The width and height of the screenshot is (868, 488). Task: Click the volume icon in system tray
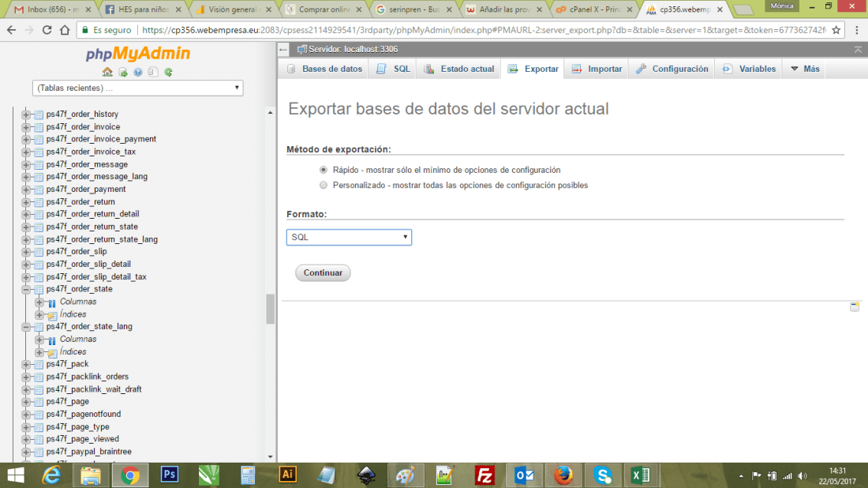click(x=803, y=476)
